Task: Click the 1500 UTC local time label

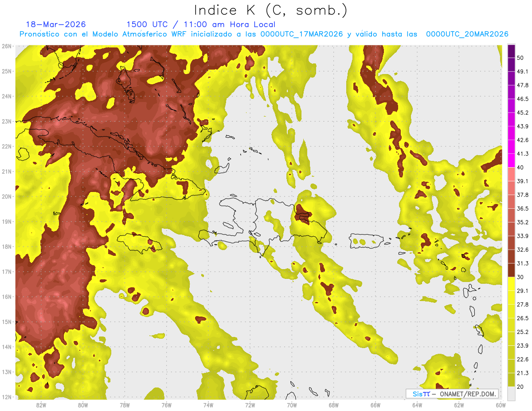Action: (201, 24)
